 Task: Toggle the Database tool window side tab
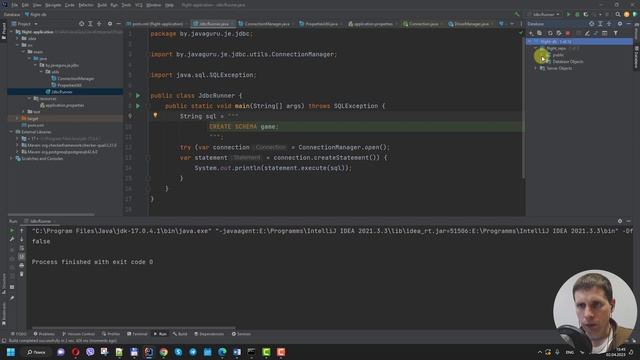click(x=636, y=56)
